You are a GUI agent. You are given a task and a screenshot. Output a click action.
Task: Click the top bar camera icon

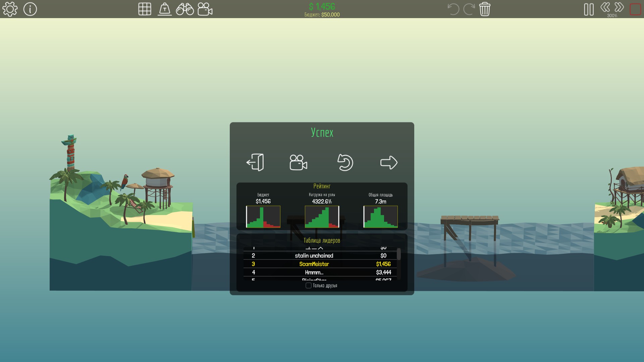pos(205,9)
